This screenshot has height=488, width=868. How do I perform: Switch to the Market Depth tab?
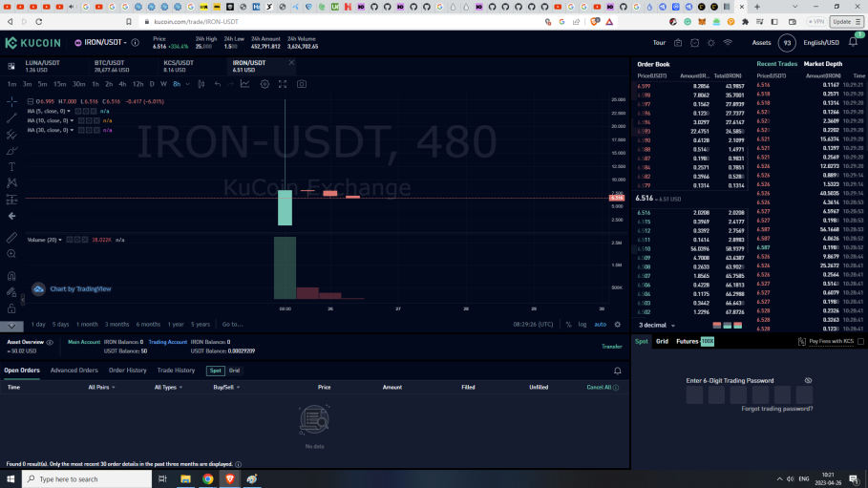coord(822,64)
